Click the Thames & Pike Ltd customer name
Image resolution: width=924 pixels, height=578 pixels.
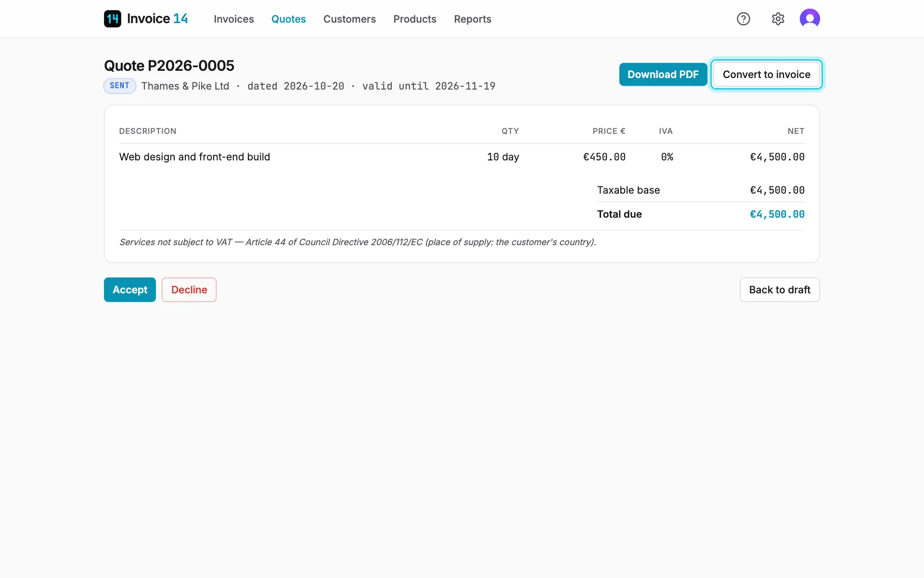tap(185, 86)
